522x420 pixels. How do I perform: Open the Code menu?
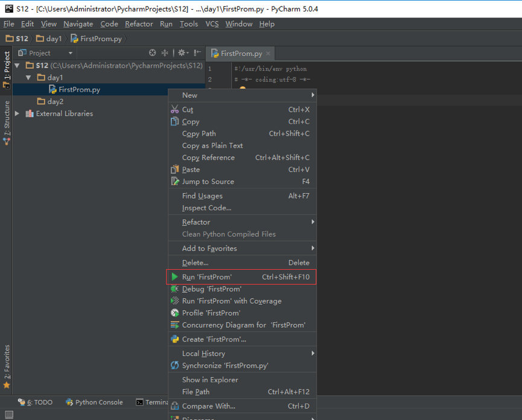(109, 24)
